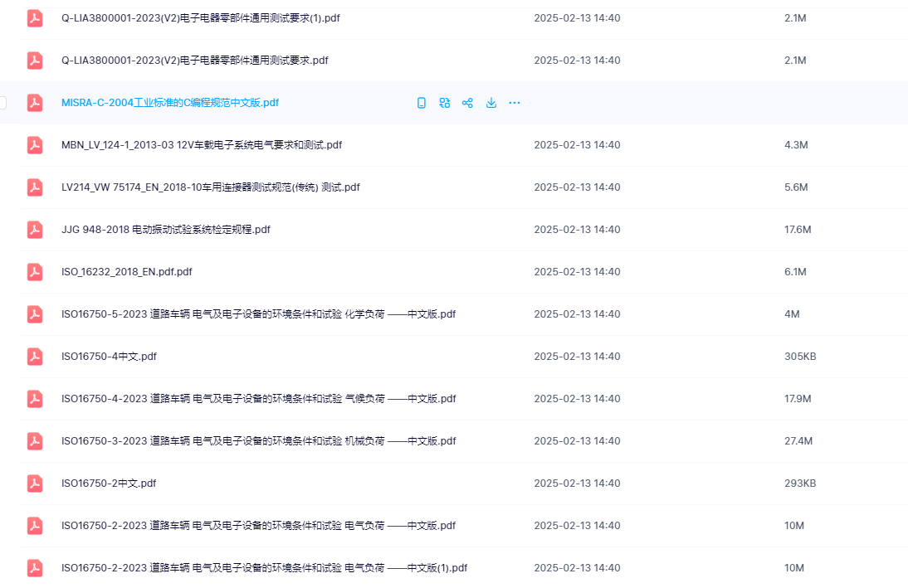The image size is (908, 588).
Task: Open ISO16750-5-2023 化学负荷 中文版.pdf
Action: [x=258, y=314]
